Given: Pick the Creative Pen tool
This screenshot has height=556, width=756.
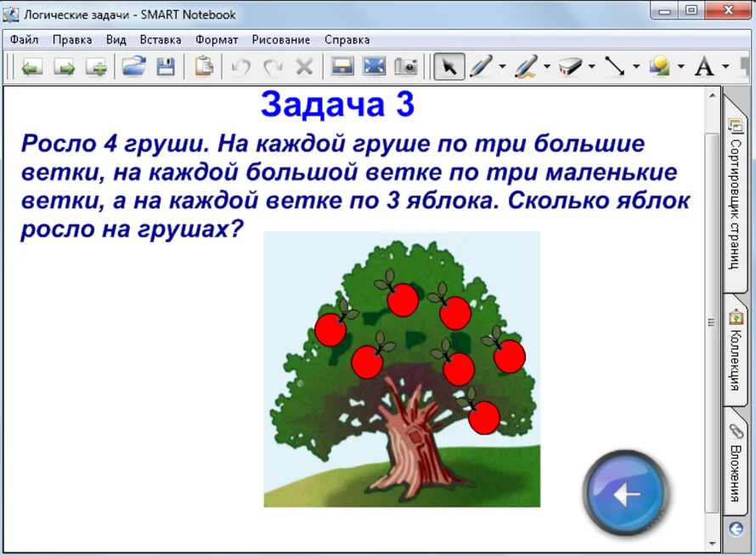Looking at the screenshot, I should click(526, 66).
